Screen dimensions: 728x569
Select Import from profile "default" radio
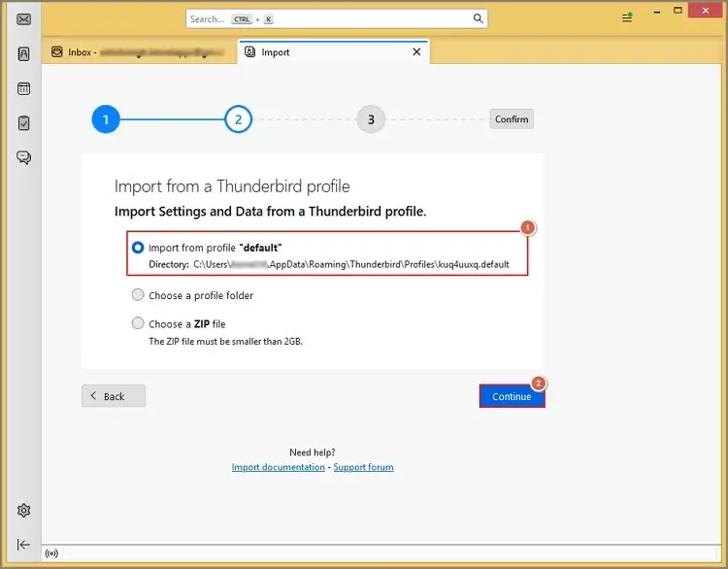click(x=138, y=248)
